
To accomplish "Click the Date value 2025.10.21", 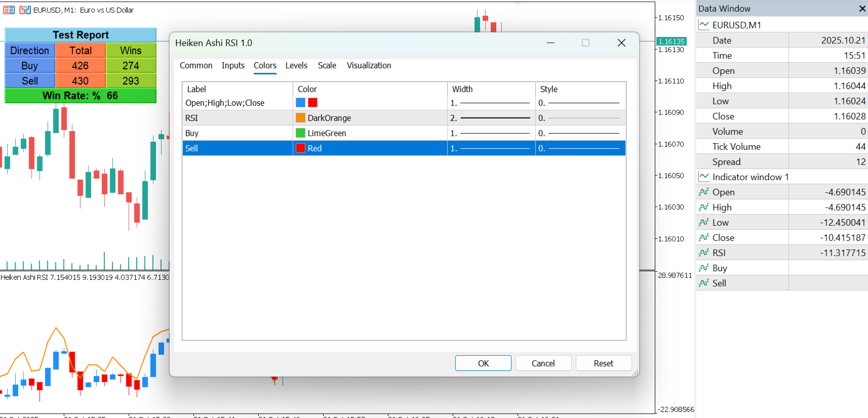I will [x=843, y=40].
